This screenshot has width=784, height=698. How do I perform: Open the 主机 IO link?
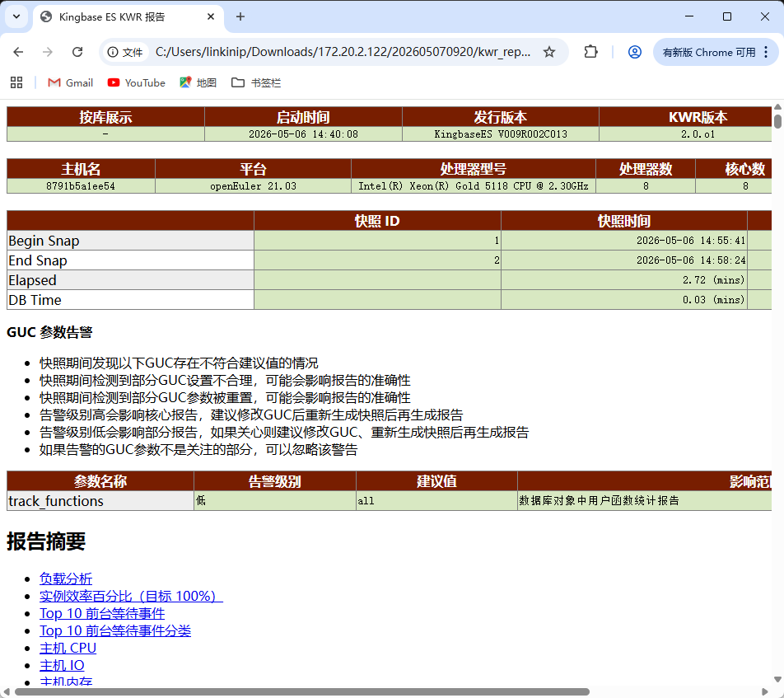(x=62, y=666)
